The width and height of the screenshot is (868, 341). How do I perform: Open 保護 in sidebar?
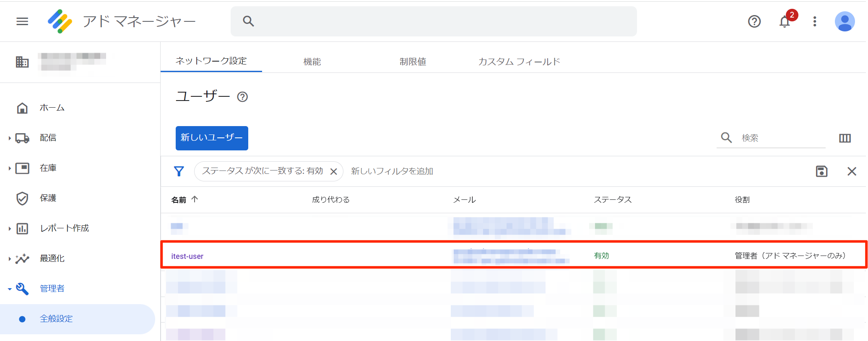click(48, 198)
